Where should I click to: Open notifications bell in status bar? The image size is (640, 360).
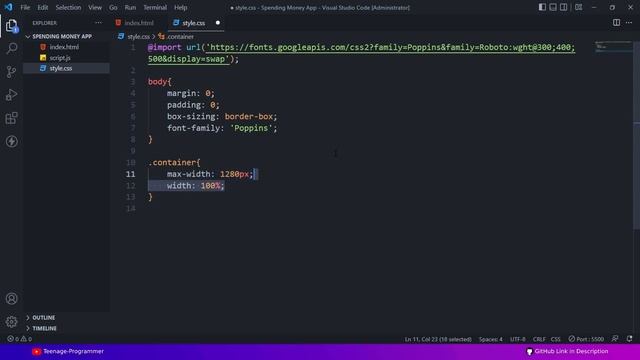(x=629, y=339)
